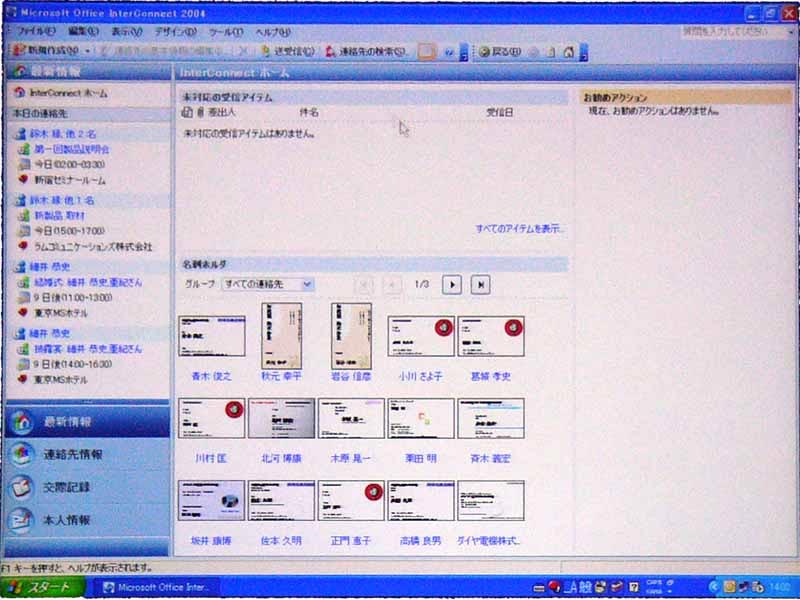Open 栗田 明's business card thumbnail
800x600 pixels.
[421, 418]
